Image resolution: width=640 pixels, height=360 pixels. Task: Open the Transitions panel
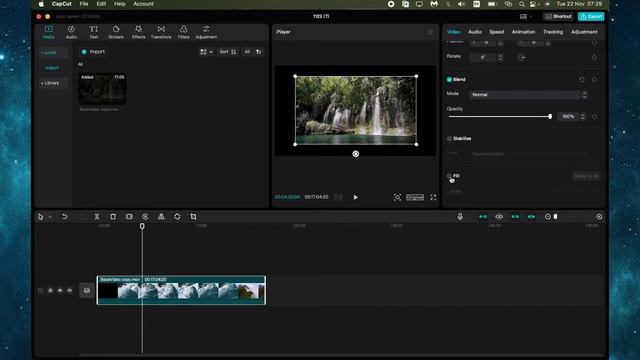click(161, 32)
